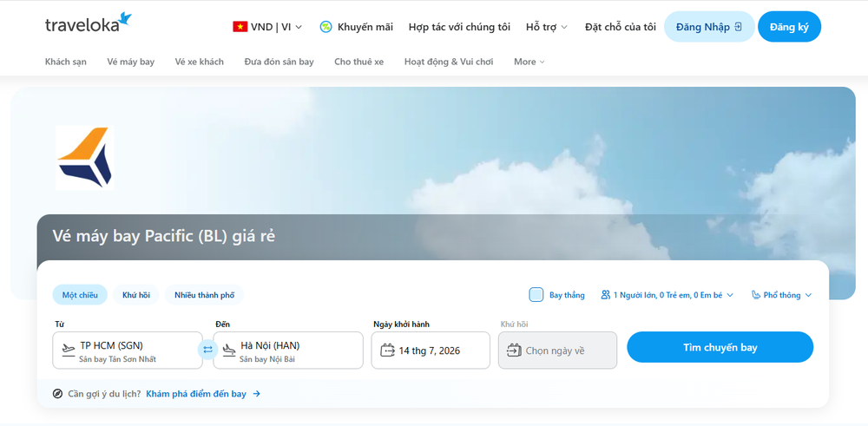Open Khám phá điểm đến bay link
Viewport: 868px width, 426px height.
[x=196, y=394]
